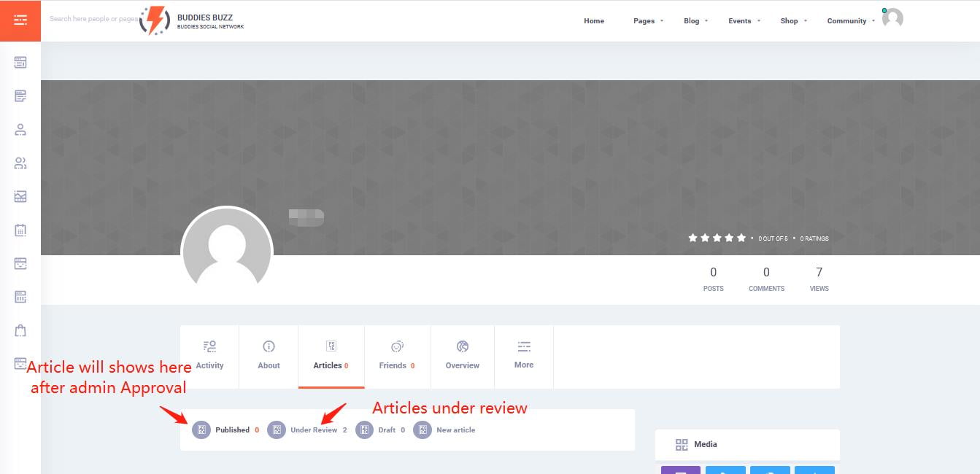Click the picture gallery icon in sidebar
Viewport: 980px width, 474px height.
point(20,197)
